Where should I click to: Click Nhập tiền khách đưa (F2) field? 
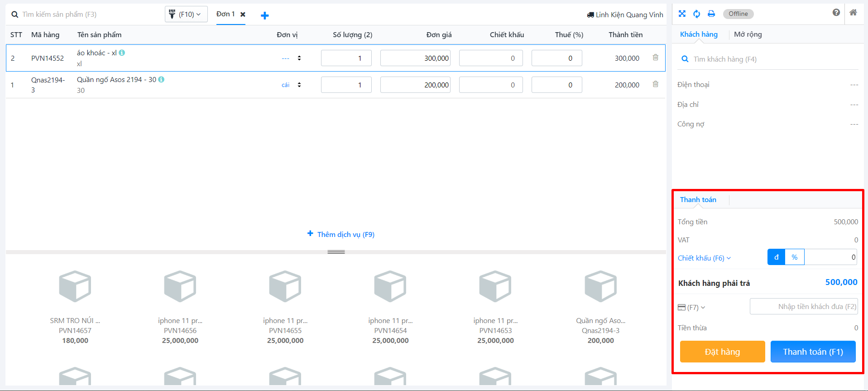pyautogui.click(x=804, y=306)
